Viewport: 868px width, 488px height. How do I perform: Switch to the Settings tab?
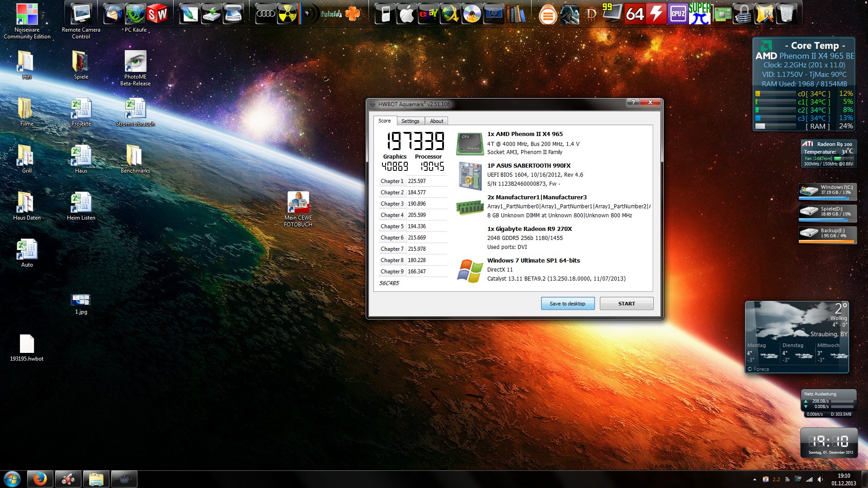pyautogui.click(x=410, y=121)
